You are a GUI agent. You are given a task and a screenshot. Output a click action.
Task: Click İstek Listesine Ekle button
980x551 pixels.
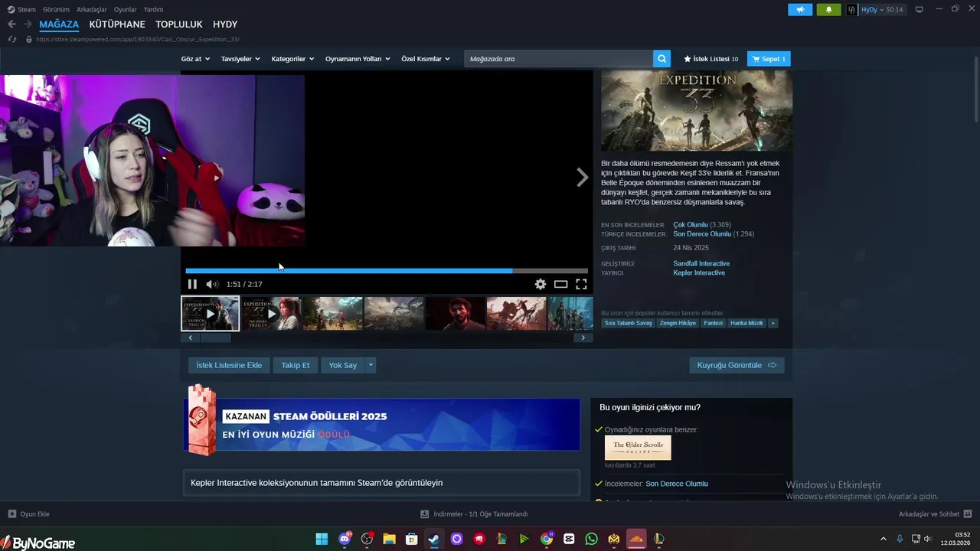[229, 365]
